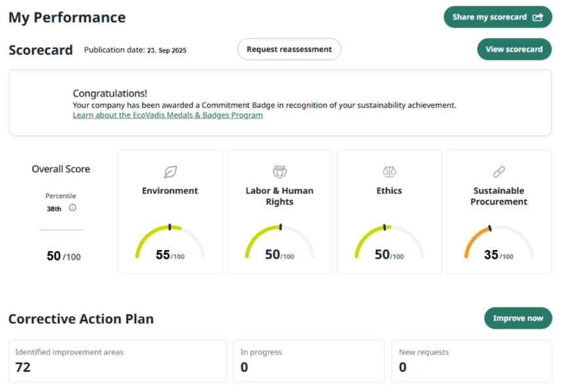Open the New requests card

(472, 361)
